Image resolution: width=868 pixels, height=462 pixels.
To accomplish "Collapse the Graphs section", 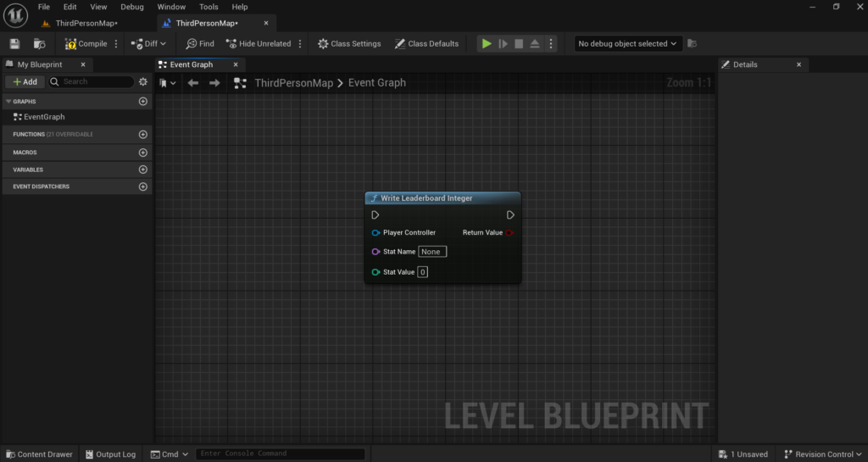I will tap(8, 101).
